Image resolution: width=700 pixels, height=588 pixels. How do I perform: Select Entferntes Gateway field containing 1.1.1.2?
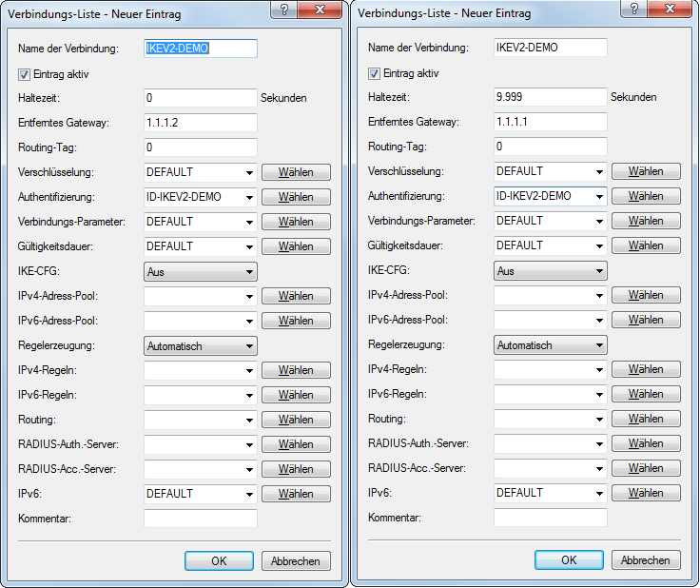pyautogui.click(x=200, y=122)
